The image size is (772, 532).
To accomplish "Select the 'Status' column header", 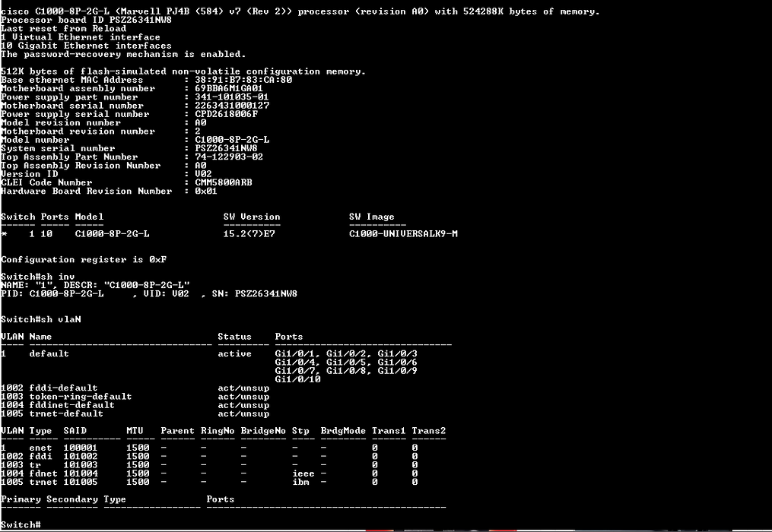I will pos(235,337).
